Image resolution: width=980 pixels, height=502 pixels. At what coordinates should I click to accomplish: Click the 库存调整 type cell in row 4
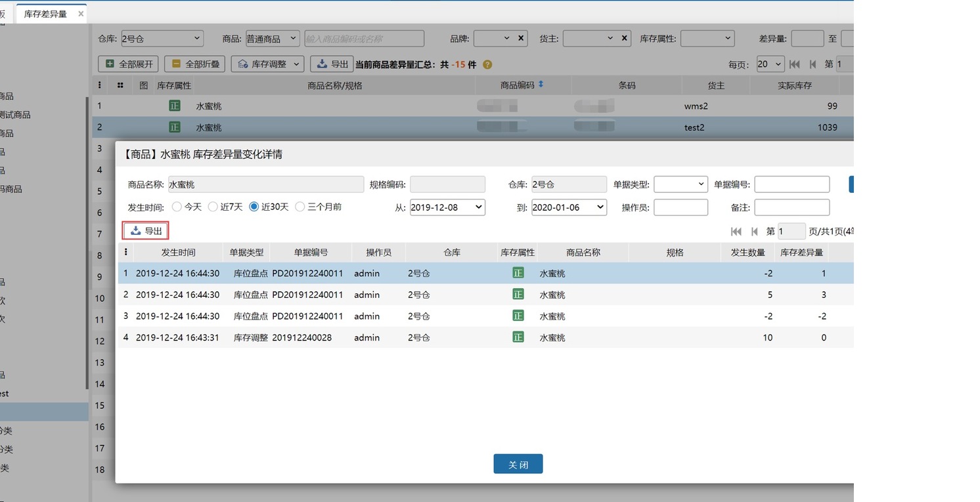(x=251, y=337)
